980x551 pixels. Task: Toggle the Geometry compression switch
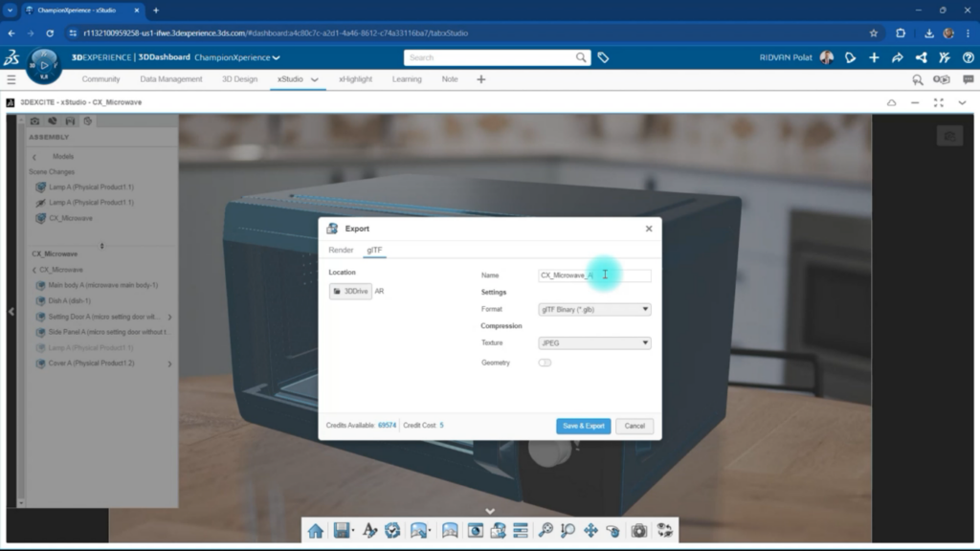coord(545,363)
